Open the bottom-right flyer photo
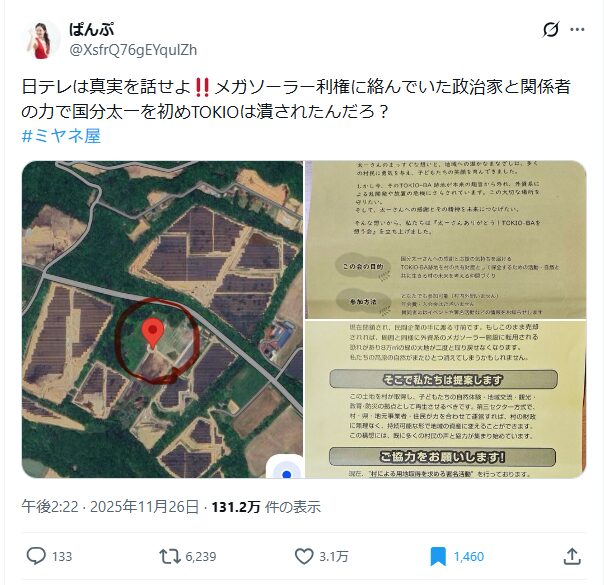The width and height of the screenshot is (604, 585). 446,399
